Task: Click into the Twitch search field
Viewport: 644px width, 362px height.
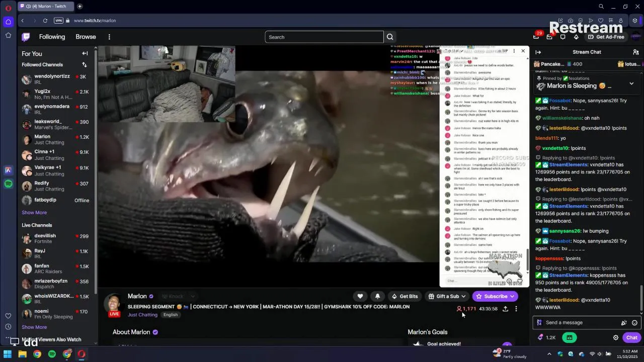Action: point(324,37)
